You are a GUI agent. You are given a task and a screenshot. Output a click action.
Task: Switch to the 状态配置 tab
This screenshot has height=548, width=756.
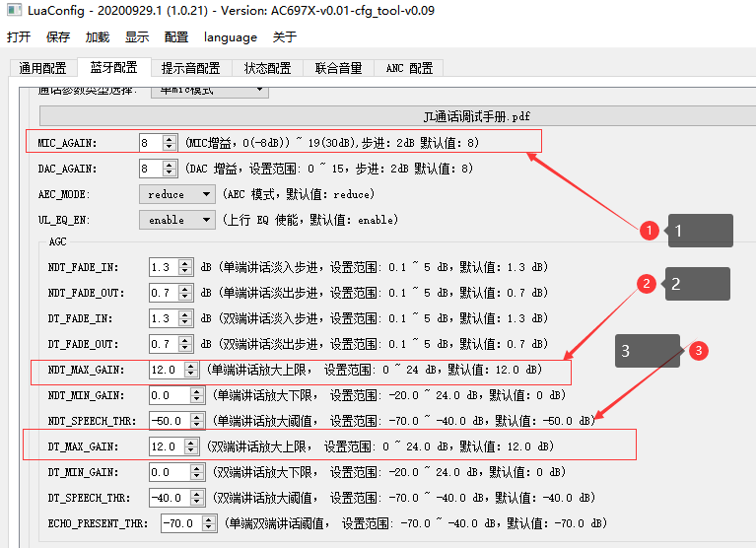click(267, 68)
